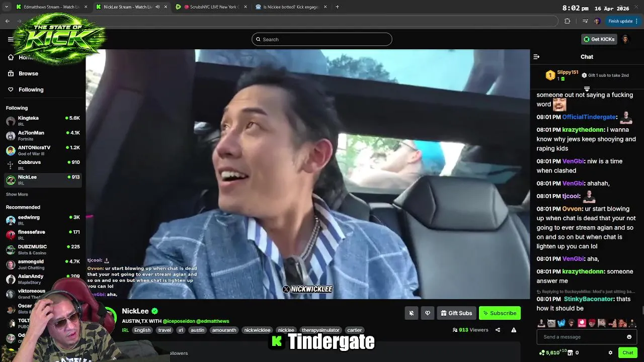Click the browser extensions puzzle icon

coord(568,21)
